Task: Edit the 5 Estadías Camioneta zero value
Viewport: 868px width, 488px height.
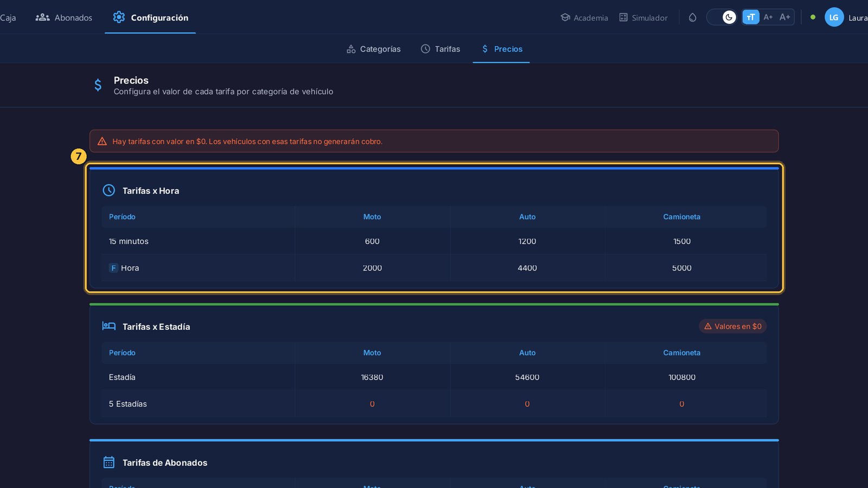Action: 682,404
